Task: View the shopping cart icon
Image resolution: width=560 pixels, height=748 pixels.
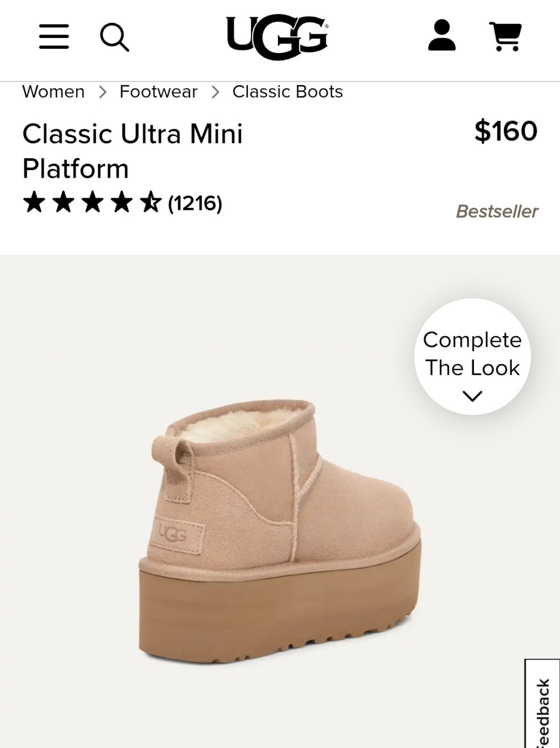Action: tap(505, 36)
